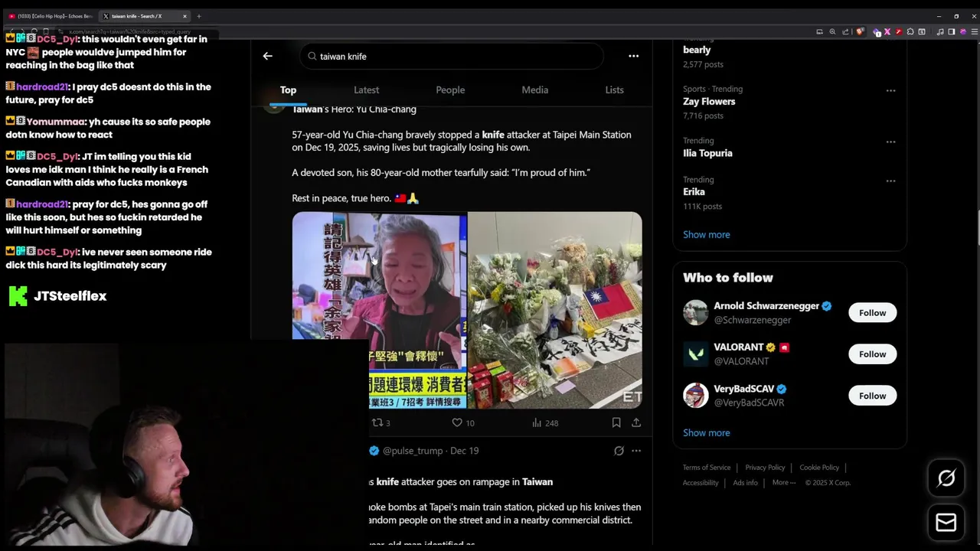The width and height of the screenshot is (980, 551).
Task: Open the Extensions puzzle icon
Action: point(910,31)
